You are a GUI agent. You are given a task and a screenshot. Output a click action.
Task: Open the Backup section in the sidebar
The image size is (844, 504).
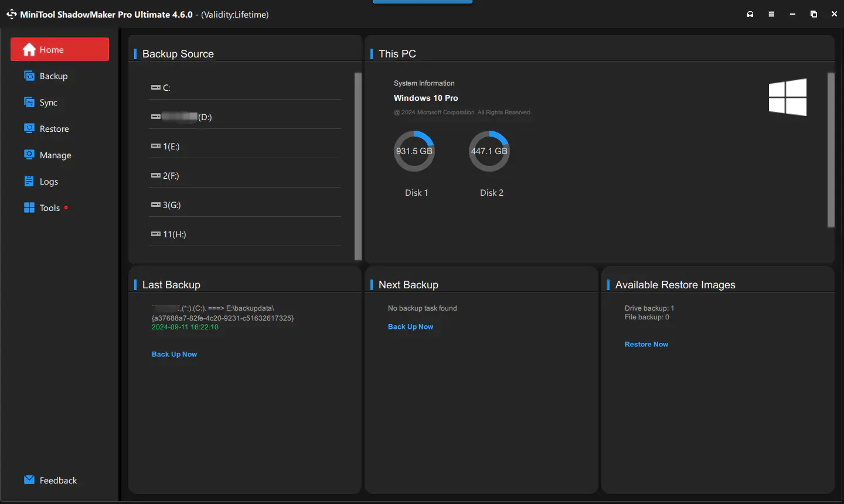[52, 76]
